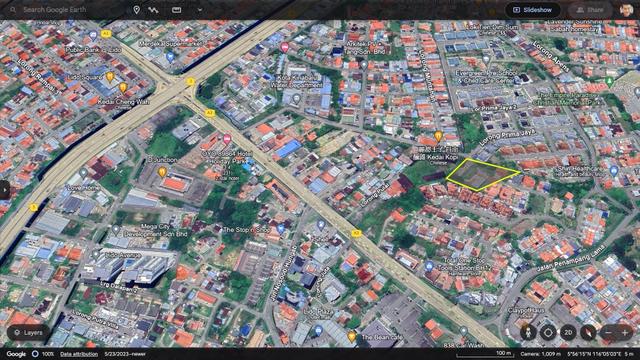
Task: Click the Lido Plaza shopping pin
Action: tap(318, 330)
